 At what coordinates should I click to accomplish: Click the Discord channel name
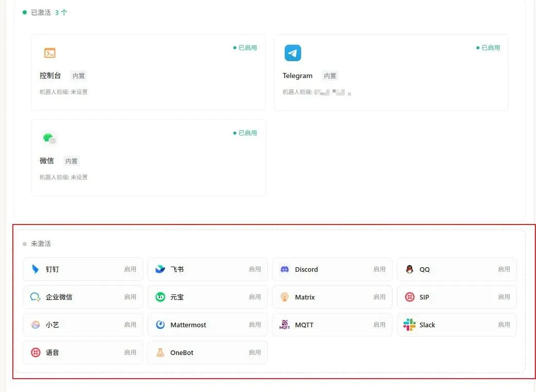(306, 269)
